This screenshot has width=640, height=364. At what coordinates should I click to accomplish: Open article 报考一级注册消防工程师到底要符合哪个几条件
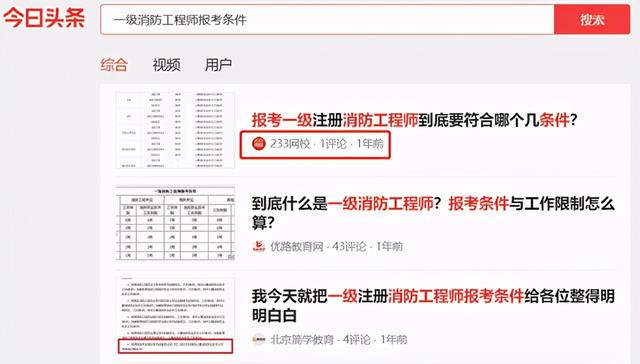point(414,120)
